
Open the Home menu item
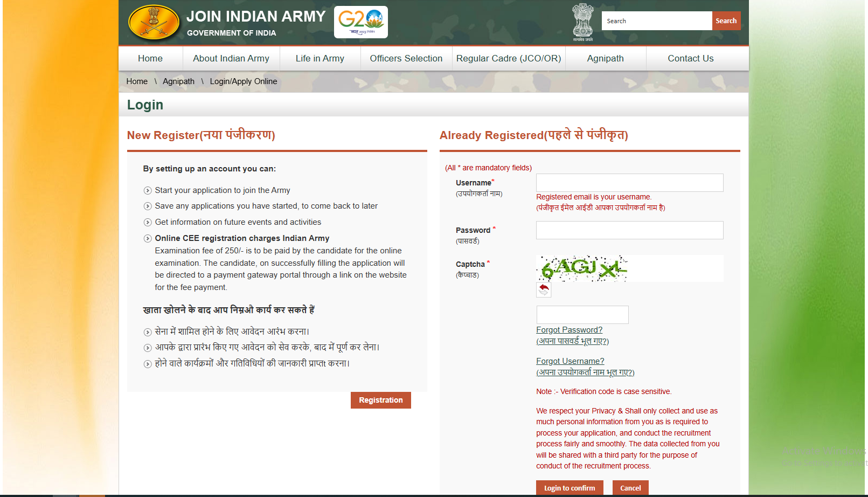click(150, 58)
